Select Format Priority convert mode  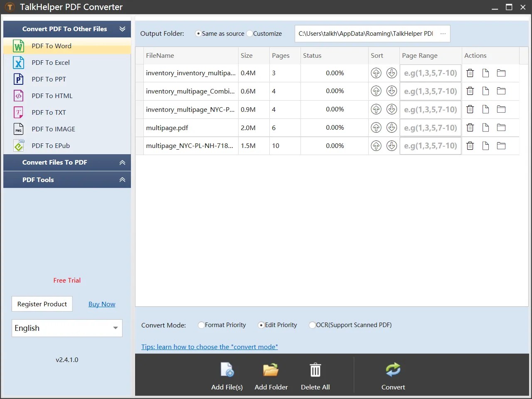click(201, 325)
